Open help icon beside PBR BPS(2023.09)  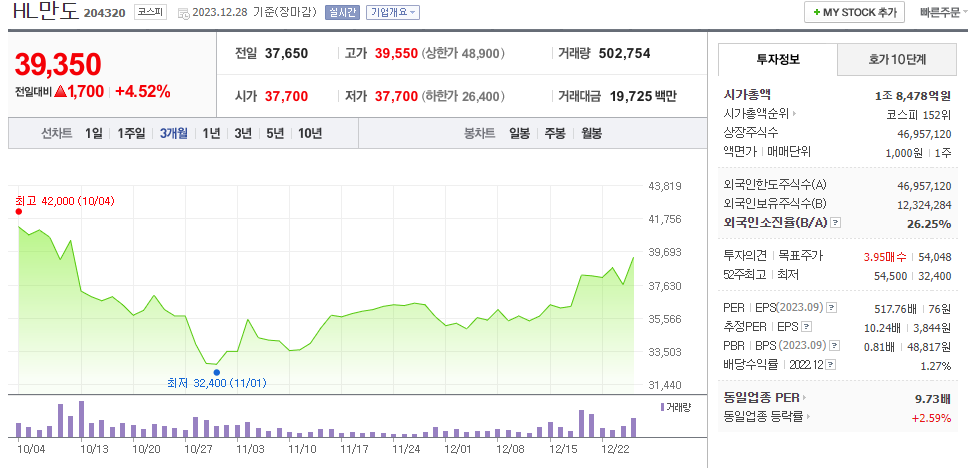tap(835, 345)
